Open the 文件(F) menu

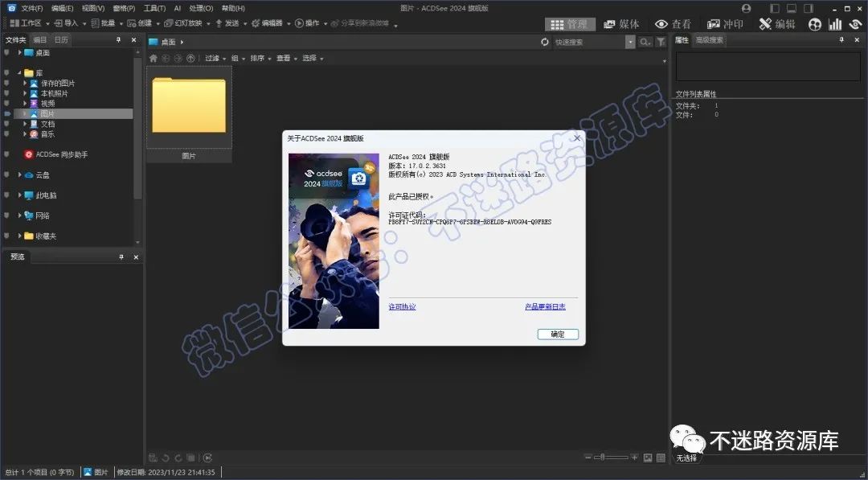[32, 8]
